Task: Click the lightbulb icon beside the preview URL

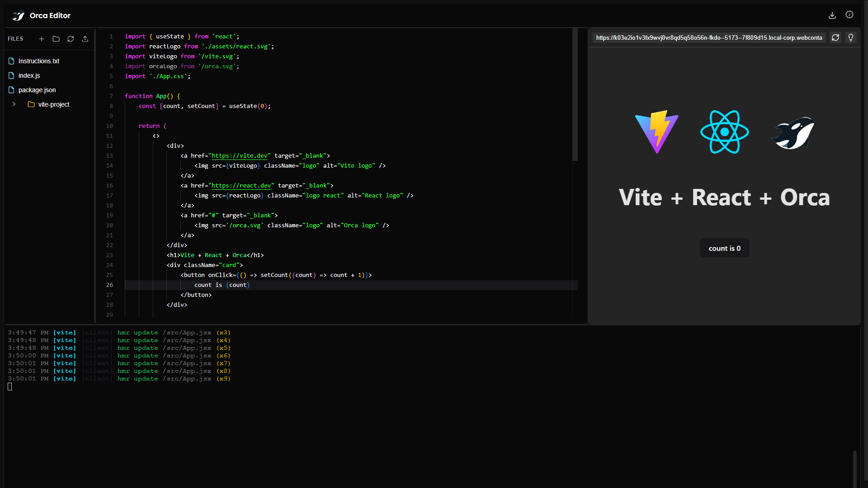Action: (851, 38)
